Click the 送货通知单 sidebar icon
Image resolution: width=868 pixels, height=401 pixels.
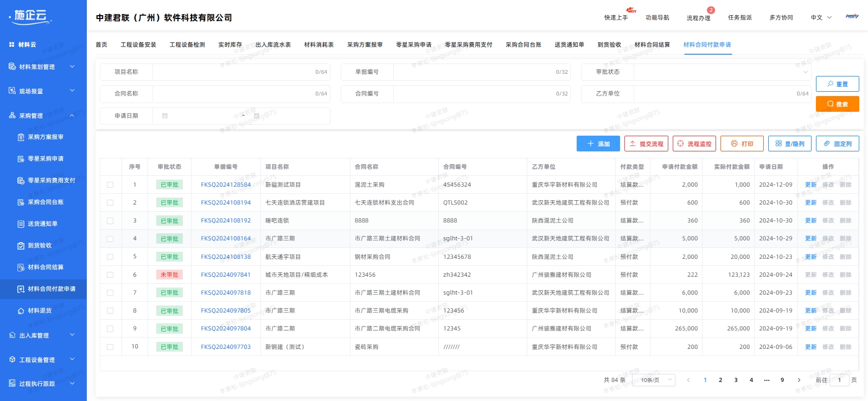pos(21,224)
